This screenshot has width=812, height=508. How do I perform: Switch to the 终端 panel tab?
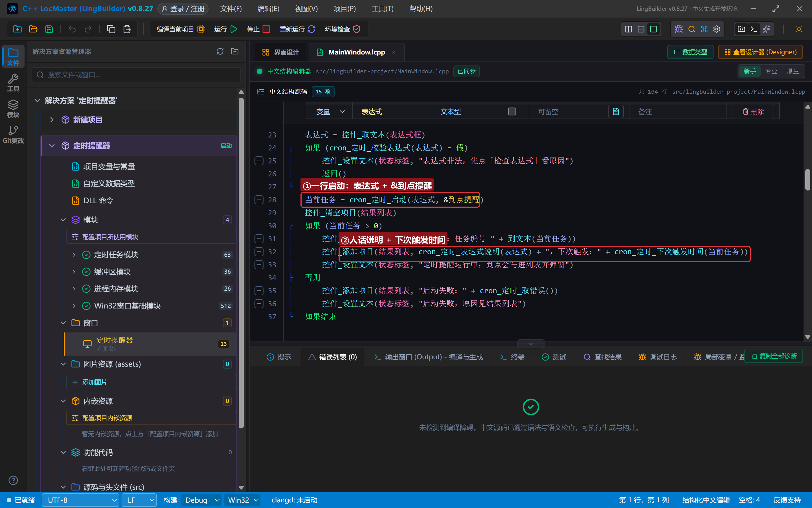512,357
